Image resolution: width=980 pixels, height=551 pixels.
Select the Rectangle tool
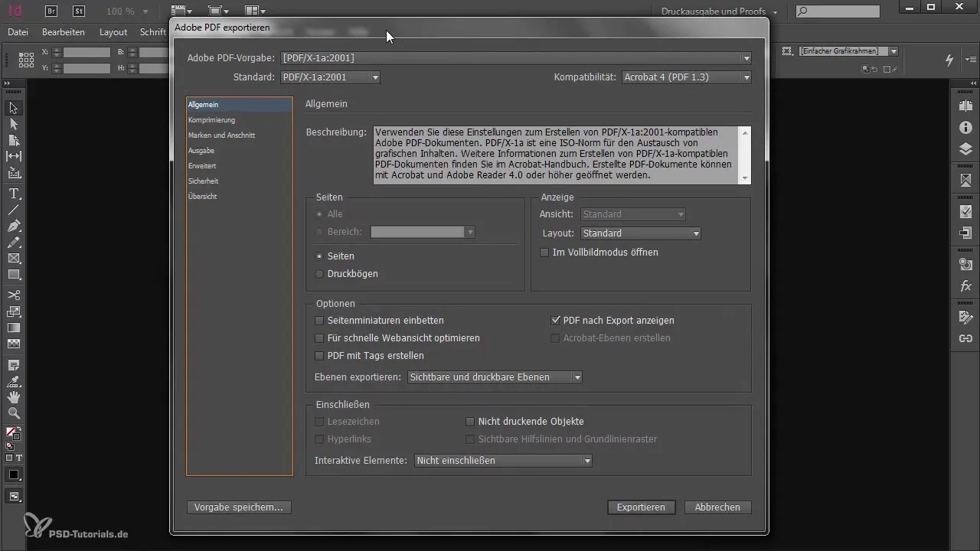14,275
